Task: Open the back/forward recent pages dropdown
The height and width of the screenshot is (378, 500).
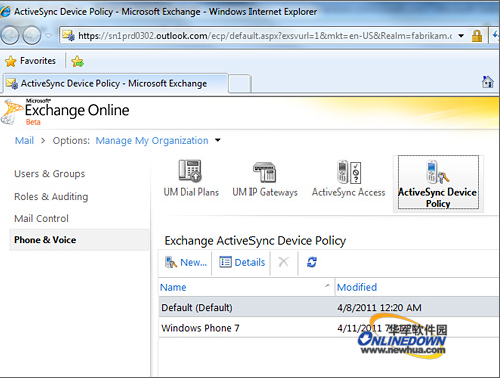Action: click(x=49, y=36)
